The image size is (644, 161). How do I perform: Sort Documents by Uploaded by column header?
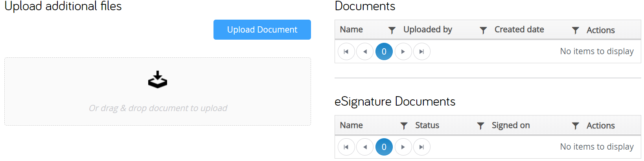428,29
